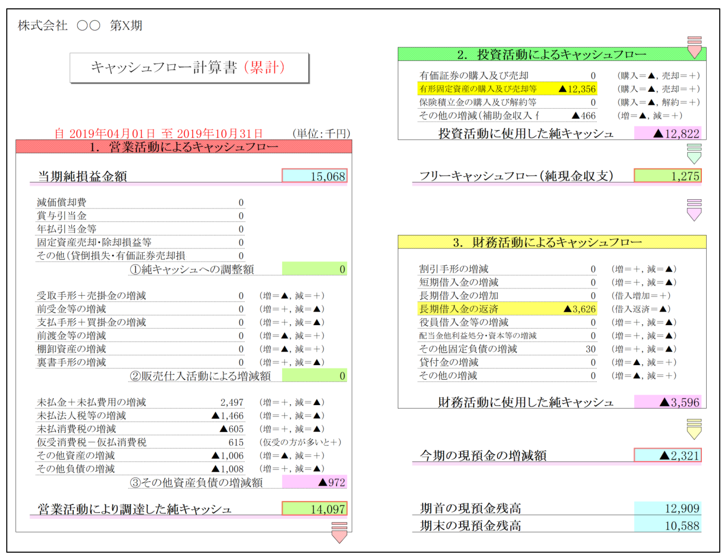
Task: Click the その他固定負債の増減 value 30
Action: (x=591, y=349)
